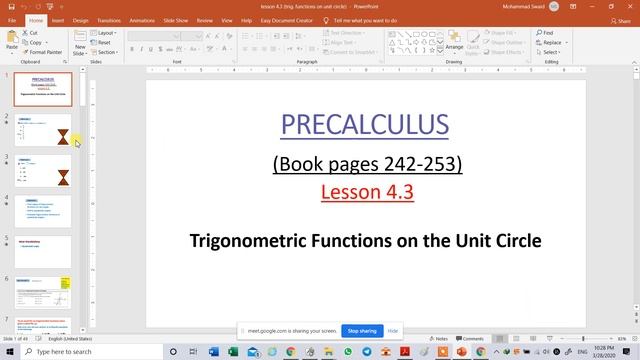Open Copy dropdown arrow
Screen dimensions: 640x360
click(46, 42)
